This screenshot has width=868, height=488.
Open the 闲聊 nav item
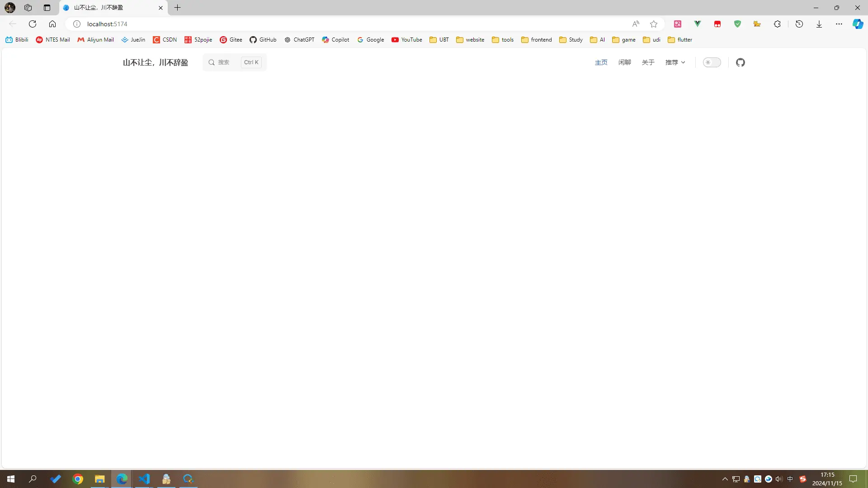(624, 62)
